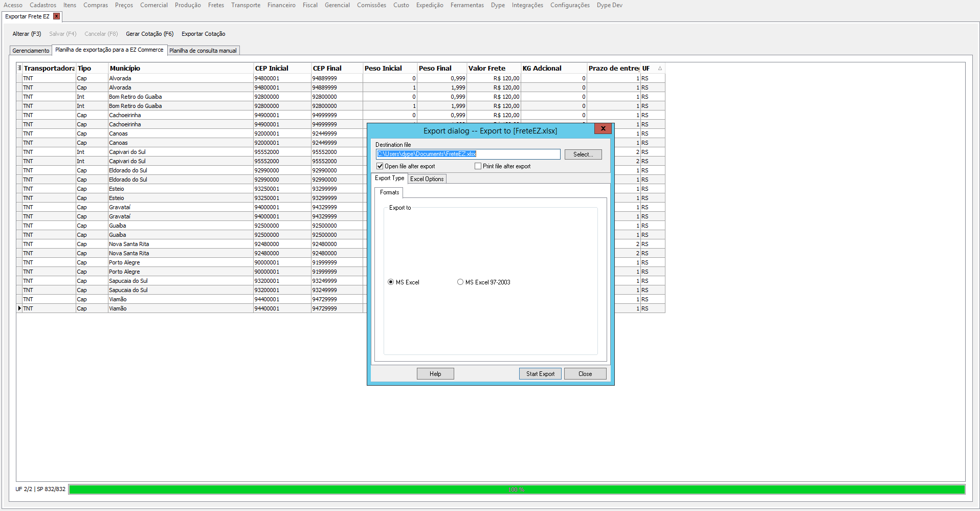The image size is (980, 511).
Task: Open the Expedição menu
Action: (430, 5)
